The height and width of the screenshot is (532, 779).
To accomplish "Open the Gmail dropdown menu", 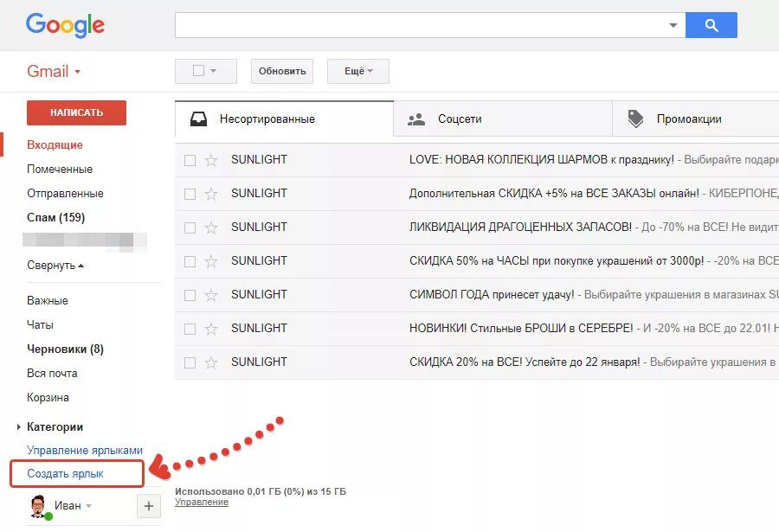I will click(x=54, y=71).
